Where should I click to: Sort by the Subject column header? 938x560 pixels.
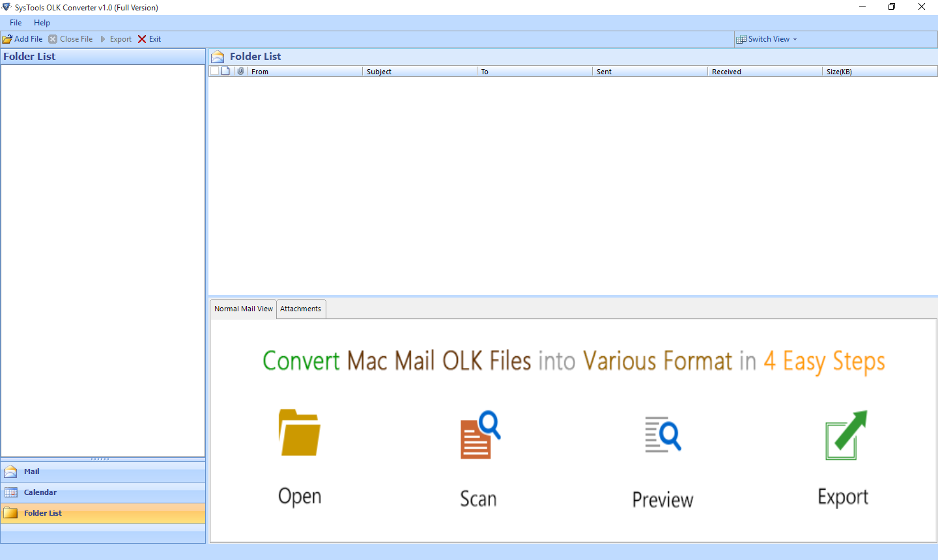(x=420, y=72)
